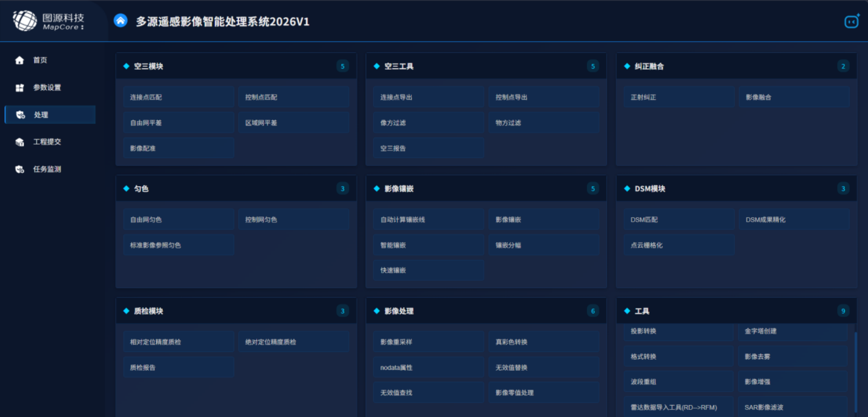Start the 影像配准 tool
Viewport: 868px width, 417px height.
(x=179, y=148)
